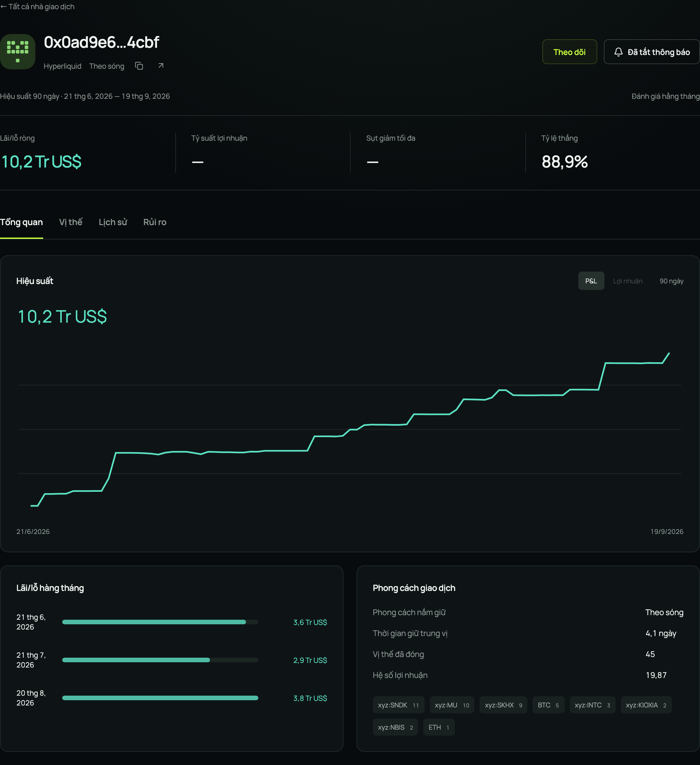700x765 pixels.
Task: Switch to Lịch sử tab
Action: click(x=113, y=222)
